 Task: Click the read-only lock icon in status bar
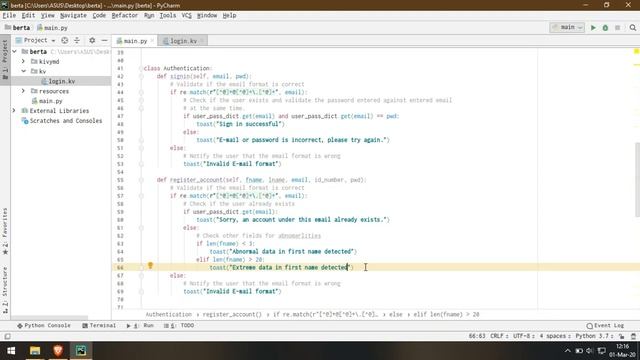pos(622,336)
